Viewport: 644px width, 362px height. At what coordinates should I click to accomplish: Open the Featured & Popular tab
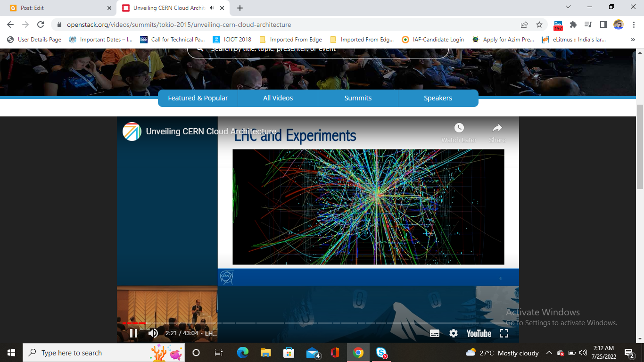[198, 98]
